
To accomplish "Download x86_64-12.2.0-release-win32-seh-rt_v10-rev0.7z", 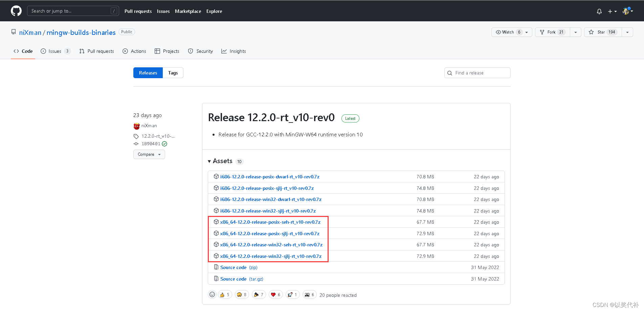I will (271, 245).
